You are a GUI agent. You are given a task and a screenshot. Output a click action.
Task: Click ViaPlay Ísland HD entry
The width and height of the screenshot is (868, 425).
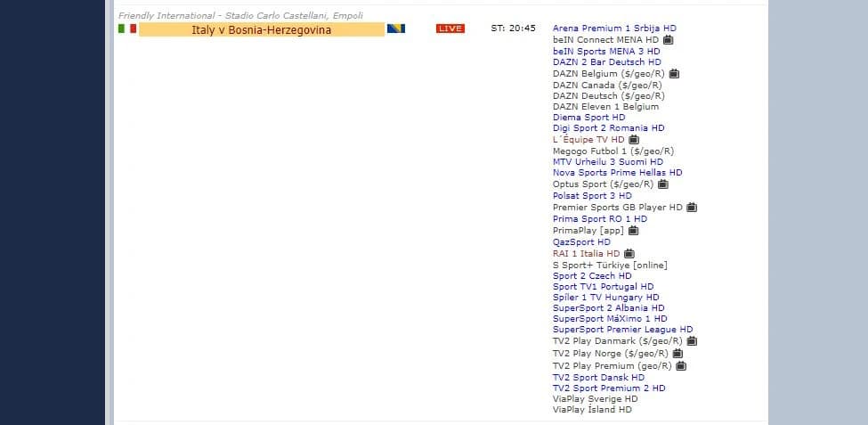(592, 410)
